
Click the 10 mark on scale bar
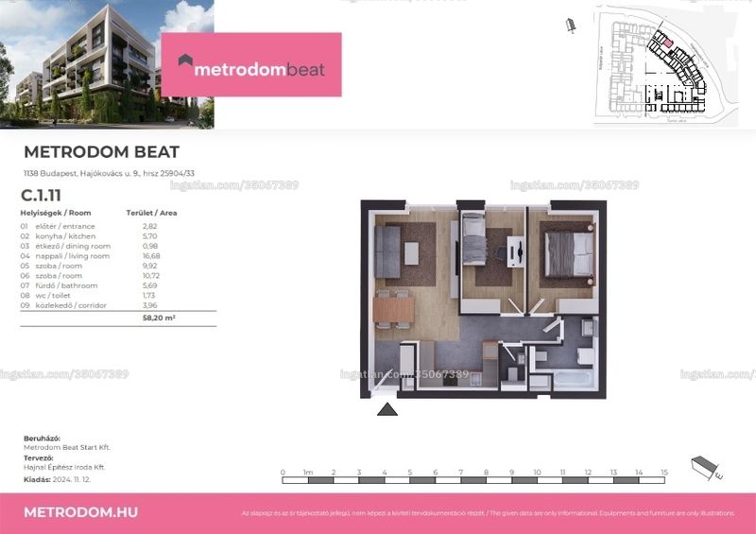click(x=537, y=473)
